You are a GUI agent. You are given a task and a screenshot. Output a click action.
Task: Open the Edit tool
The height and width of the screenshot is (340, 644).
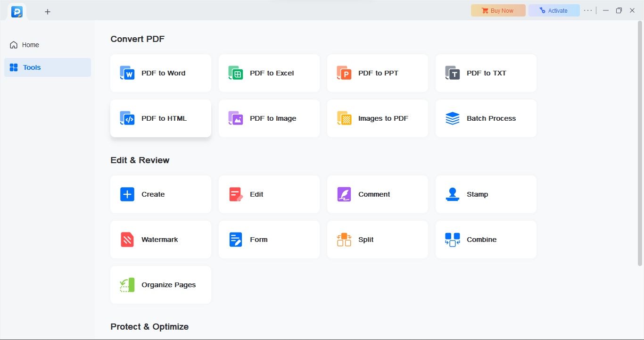(x=269, y=194)
